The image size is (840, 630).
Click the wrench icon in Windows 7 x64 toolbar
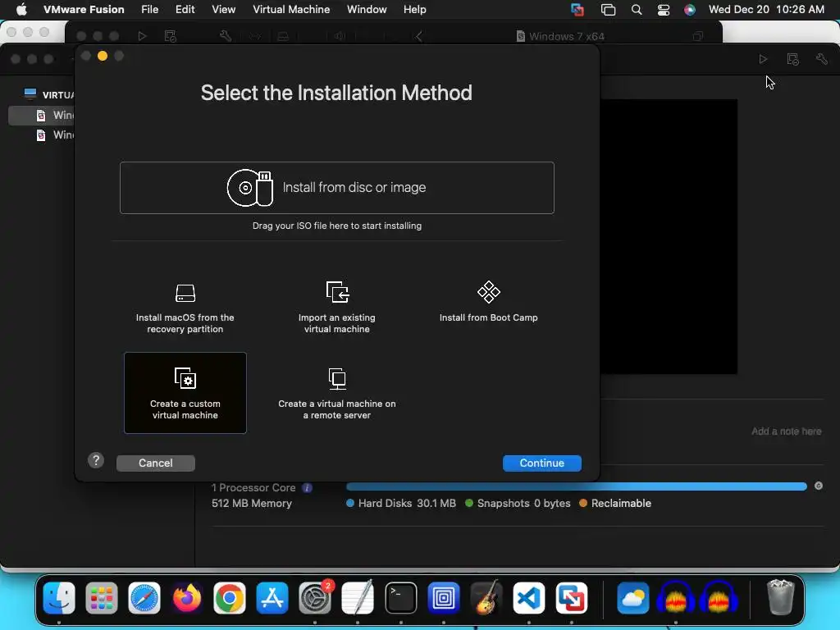pyautogui.click(x=226, y=36)
